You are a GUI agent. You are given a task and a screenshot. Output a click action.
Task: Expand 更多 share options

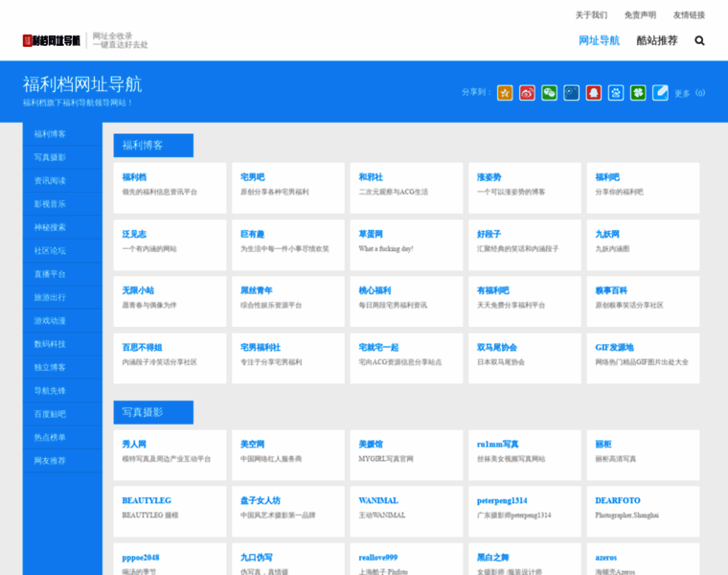click(682, 94)
